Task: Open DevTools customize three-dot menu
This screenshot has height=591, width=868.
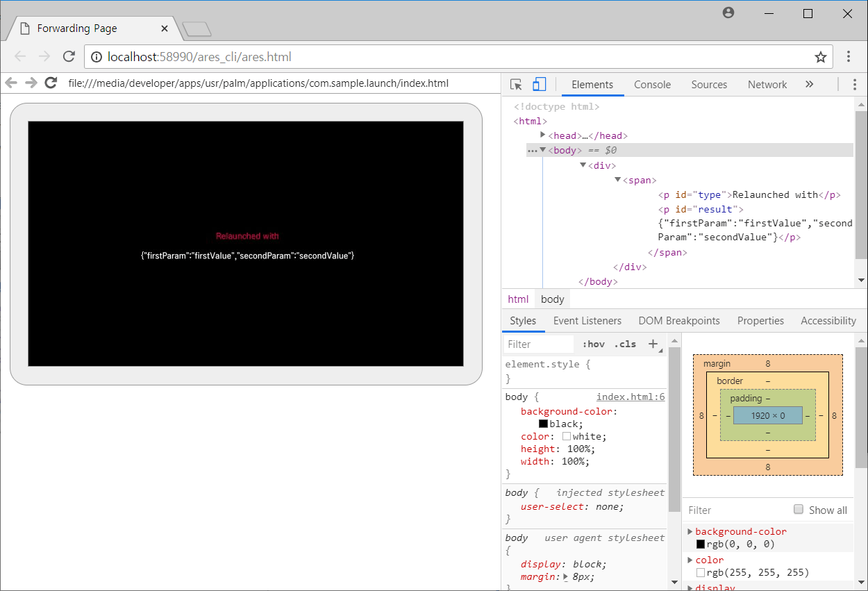Action: 855,83
